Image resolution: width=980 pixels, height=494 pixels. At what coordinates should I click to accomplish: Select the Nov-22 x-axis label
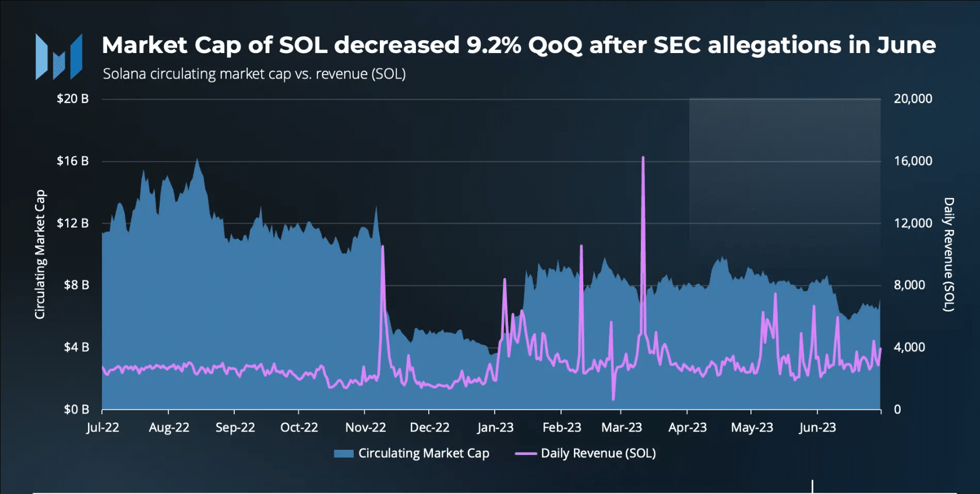point(365,428)
